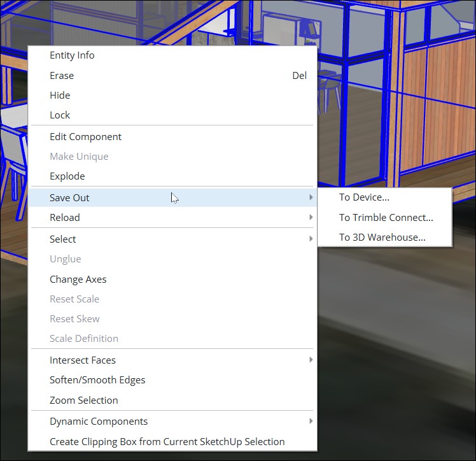Save out To Device...
This screenshot has height=461, width=476.
(x=364, y=198)
